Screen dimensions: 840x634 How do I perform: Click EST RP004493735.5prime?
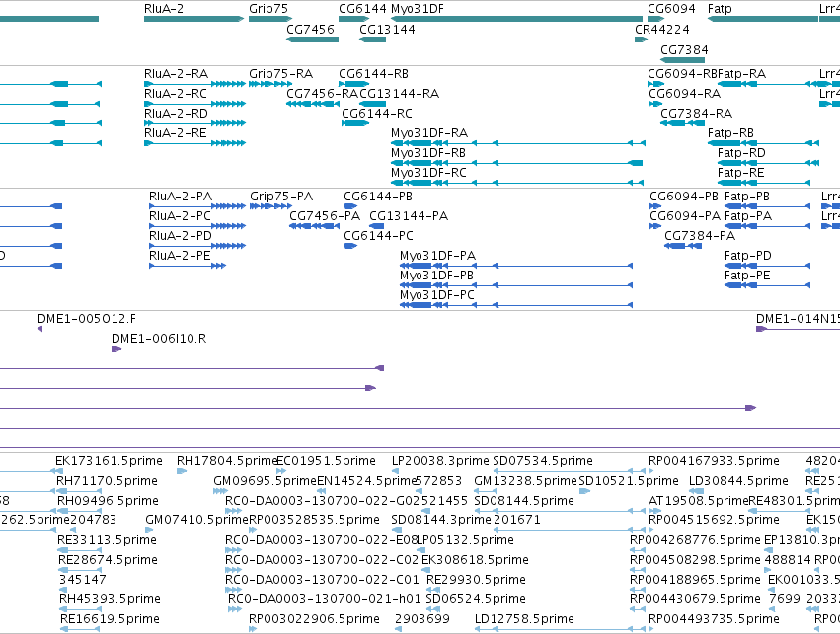pos(650,629)
